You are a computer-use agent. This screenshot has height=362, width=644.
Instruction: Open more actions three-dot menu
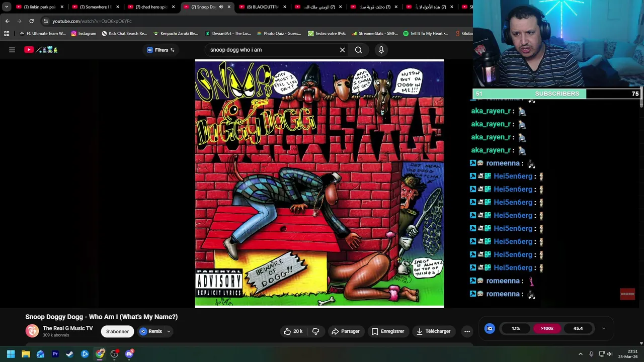point(467,331)
